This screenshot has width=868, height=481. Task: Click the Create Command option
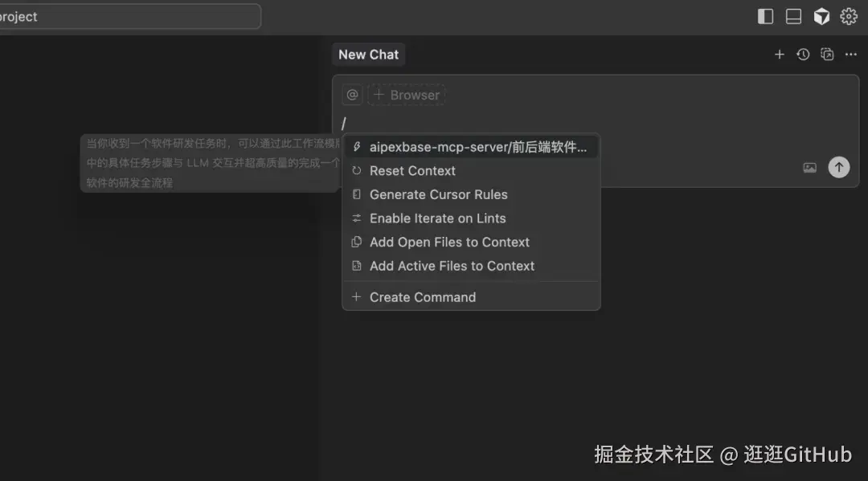point(423,296)
